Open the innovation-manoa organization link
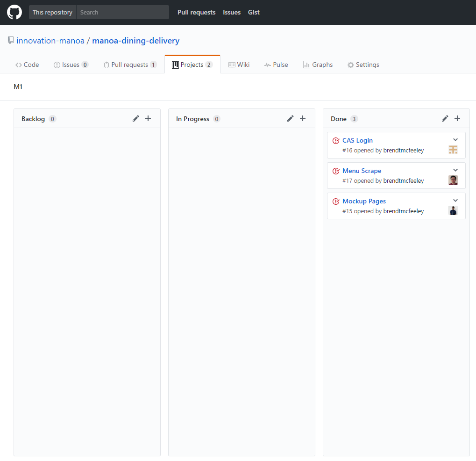This screenshot has height=461, width=476. [50, 41]
